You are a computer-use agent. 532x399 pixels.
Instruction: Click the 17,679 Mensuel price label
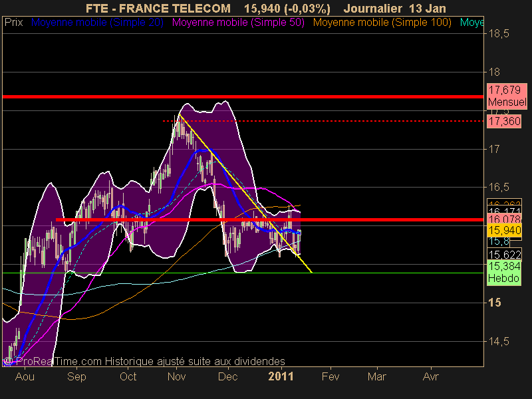(x=507, y=96)
